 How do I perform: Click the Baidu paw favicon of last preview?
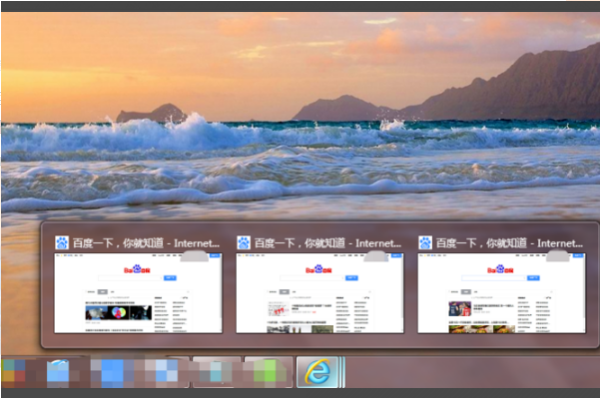tap(425, 243)
